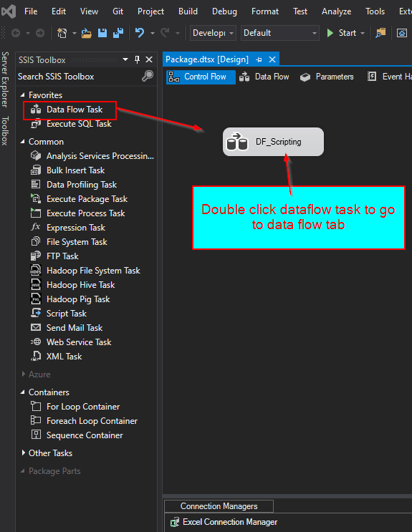The width and height of the screenshot is (412, 532).
Task: Collapse the Containers group
Action: (x=22, y=392)
